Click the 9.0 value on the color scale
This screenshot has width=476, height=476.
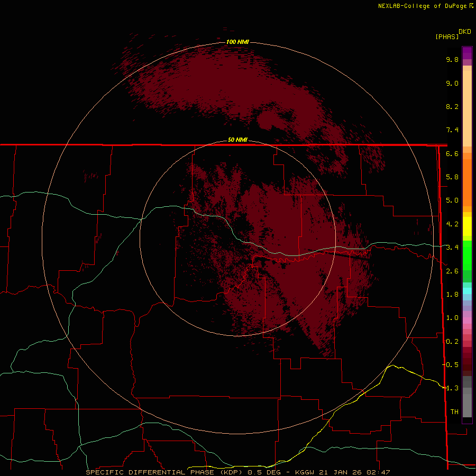click(452, 83)
